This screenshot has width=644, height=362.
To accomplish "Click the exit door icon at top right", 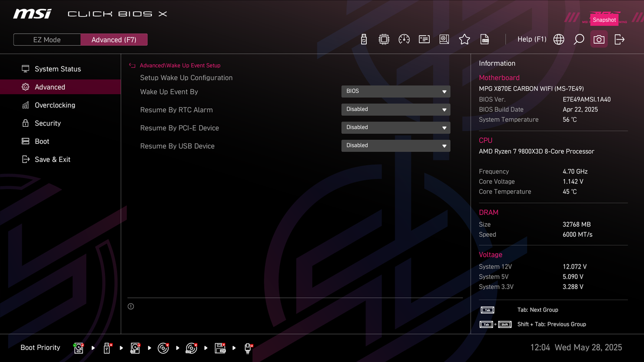I will (x=619, y=39).
